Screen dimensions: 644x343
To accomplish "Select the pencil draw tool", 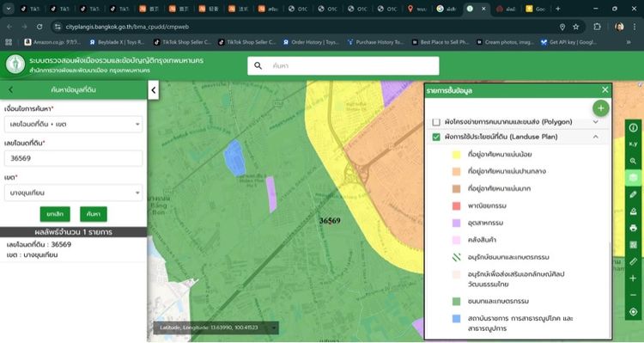I will click(633, 194).
